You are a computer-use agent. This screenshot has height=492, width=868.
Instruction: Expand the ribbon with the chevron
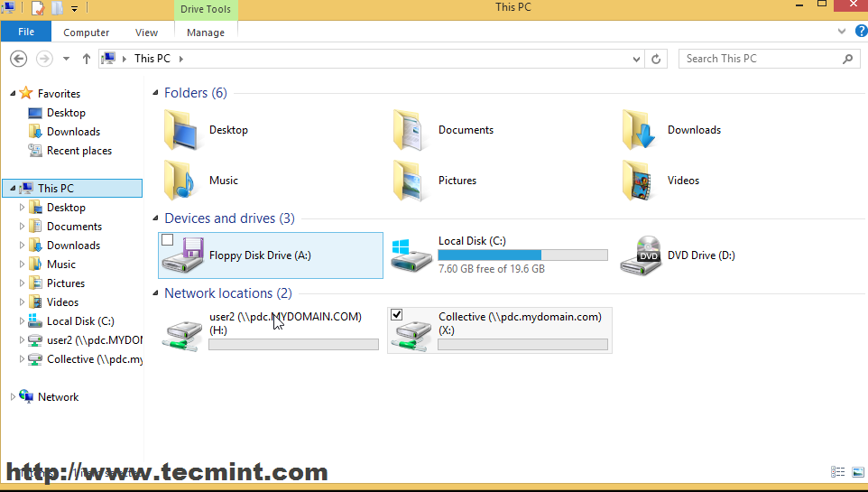842,31
